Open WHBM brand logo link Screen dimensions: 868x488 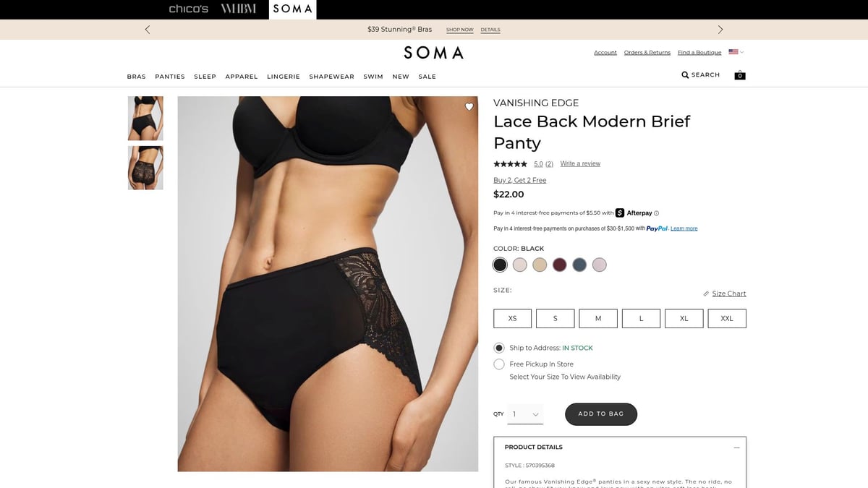click(x=238, y=9)
